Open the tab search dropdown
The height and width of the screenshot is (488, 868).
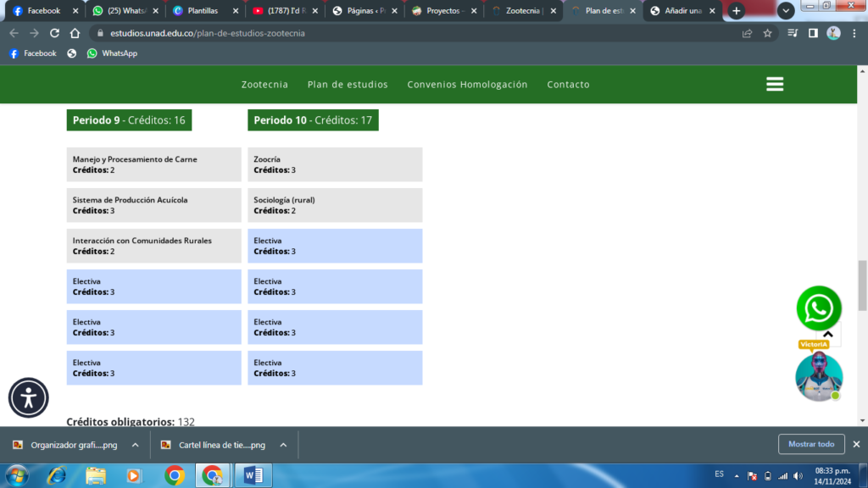786,11
